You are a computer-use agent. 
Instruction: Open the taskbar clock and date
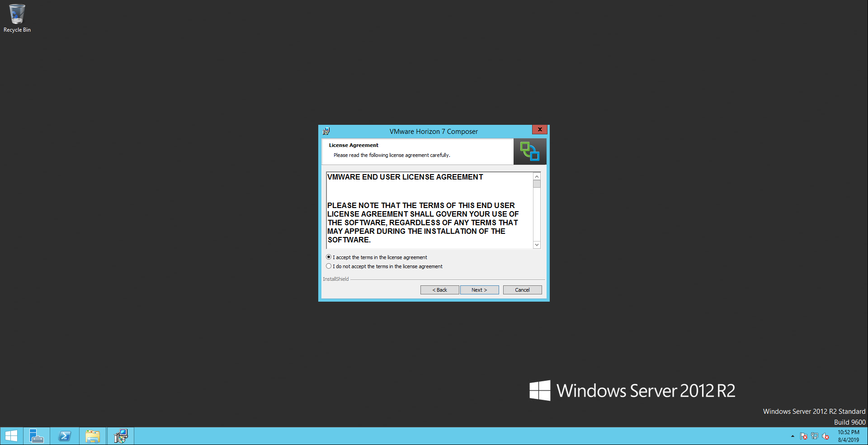(x=848, y=436)
